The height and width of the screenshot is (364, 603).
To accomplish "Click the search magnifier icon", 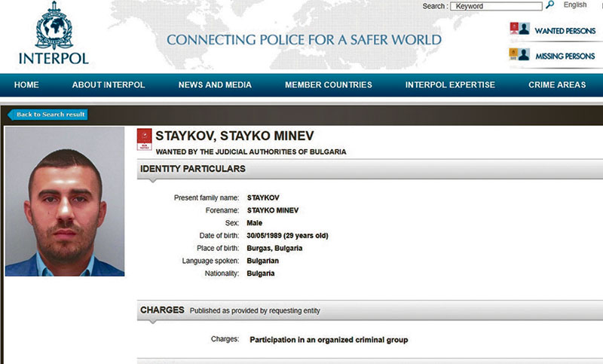I will click(x=550, y=5).
